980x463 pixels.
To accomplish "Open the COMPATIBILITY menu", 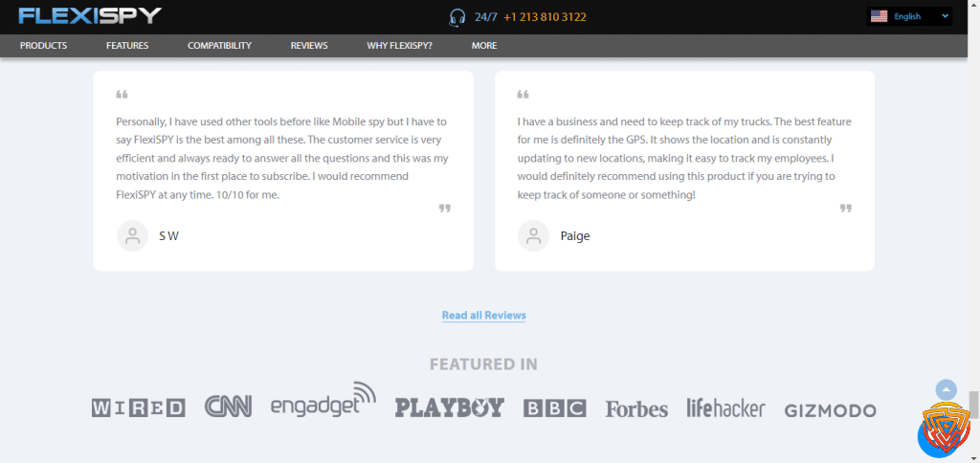I will click(x=219, y=46).
